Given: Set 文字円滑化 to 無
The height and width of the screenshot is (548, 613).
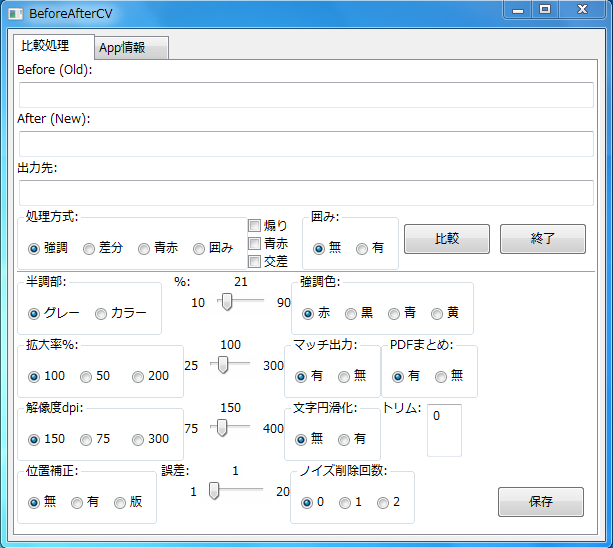Looking at the screenshot, I should [x=309, y=439].
